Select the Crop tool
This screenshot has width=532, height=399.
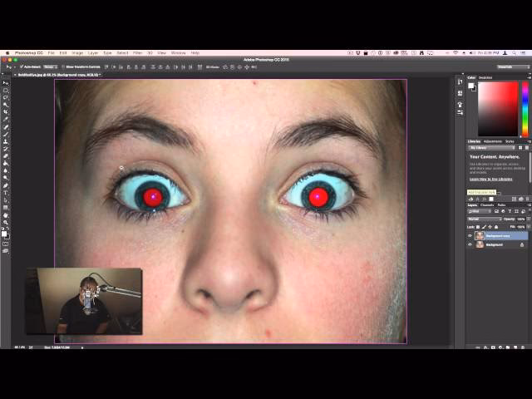tap(6, 112)
